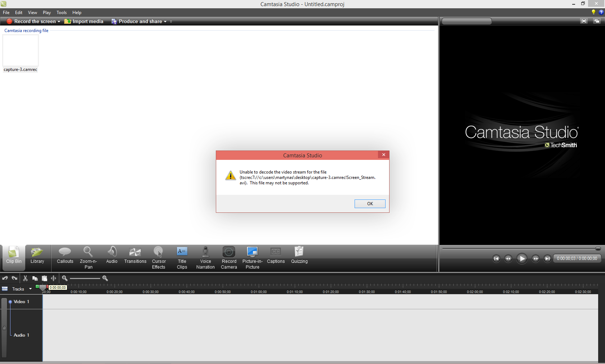The width and height of the screenshot is (605, 364).
Task: Open the Tools menu
Action: pos(62,13)
